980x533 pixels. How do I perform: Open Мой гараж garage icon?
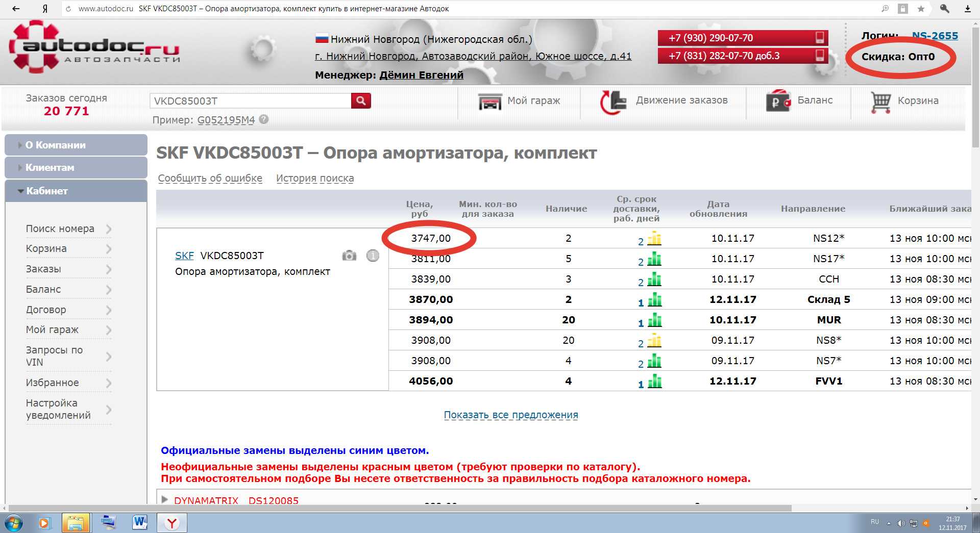pyautogui.click(x=490, y=101)
